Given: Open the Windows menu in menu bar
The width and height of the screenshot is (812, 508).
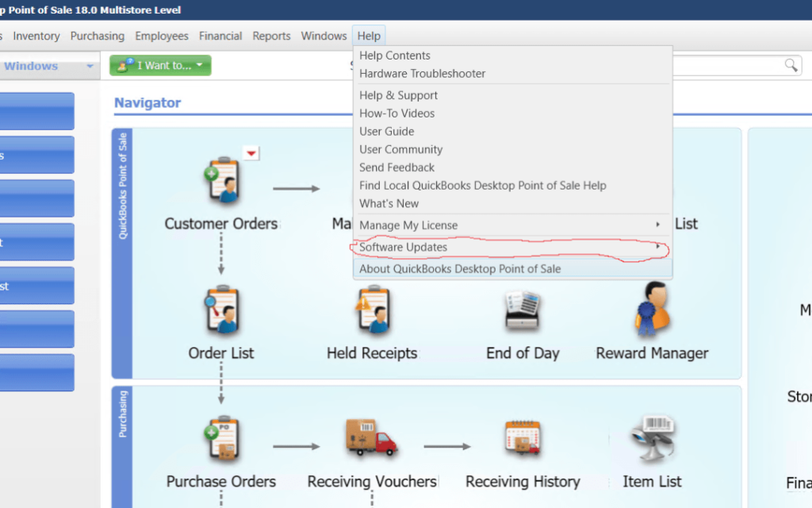Looking at the screenshot, I should [x=324, y=36].
